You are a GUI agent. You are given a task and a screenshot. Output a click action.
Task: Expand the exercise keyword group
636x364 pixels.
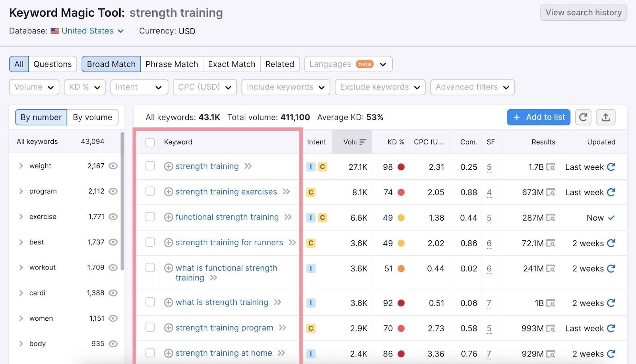[21, 217]
